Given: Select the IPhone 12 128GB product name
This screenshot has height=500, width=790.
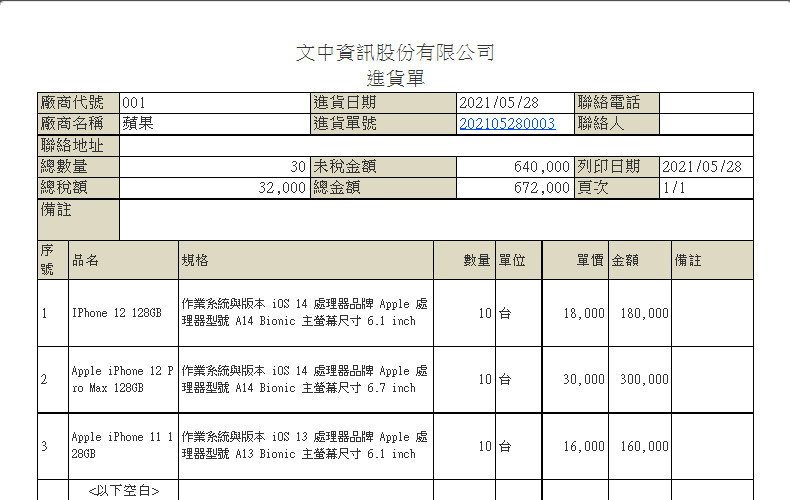Looking at the screenshot, I should (116, 313).
